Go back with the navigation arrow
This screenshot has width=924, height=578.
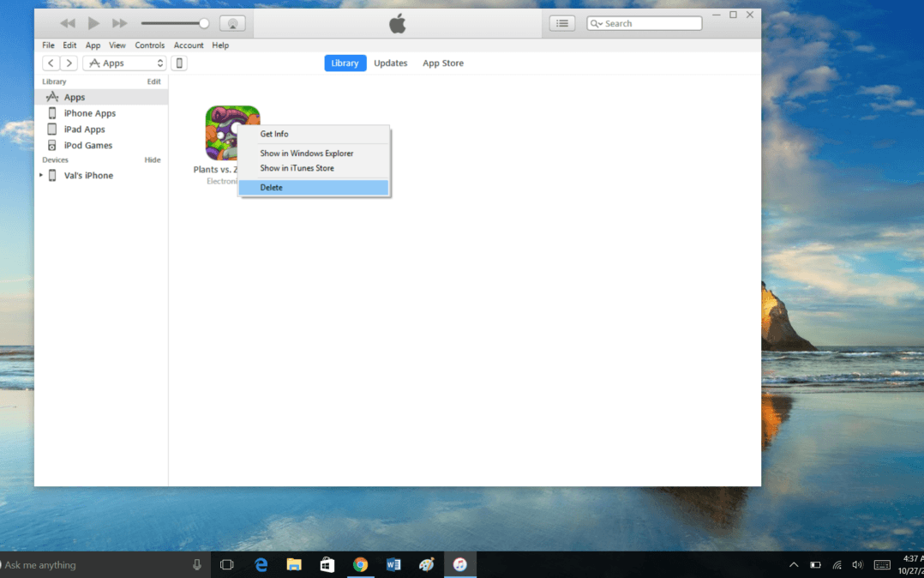tap(51, 63)
